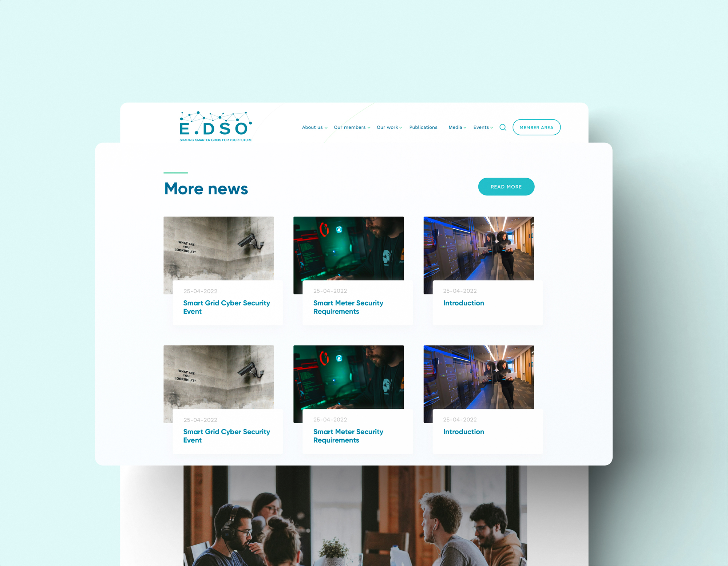Viewport: 728px width, 566px height.
Task: Click the Smart Meter Security Requirements thumbnail
Action: 349,248
